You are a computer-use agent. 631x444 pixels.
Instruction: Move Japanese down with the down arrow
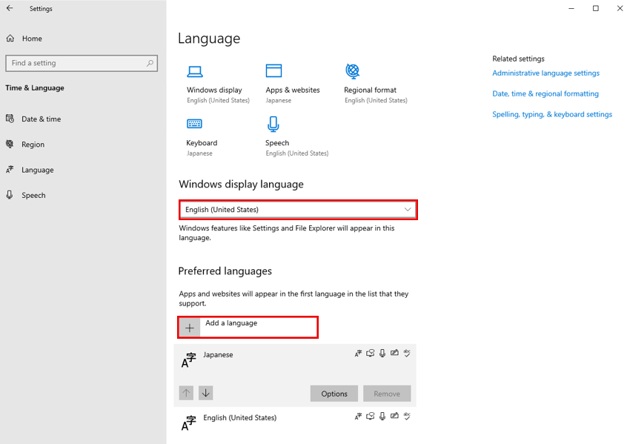click(x=205, y=393)
